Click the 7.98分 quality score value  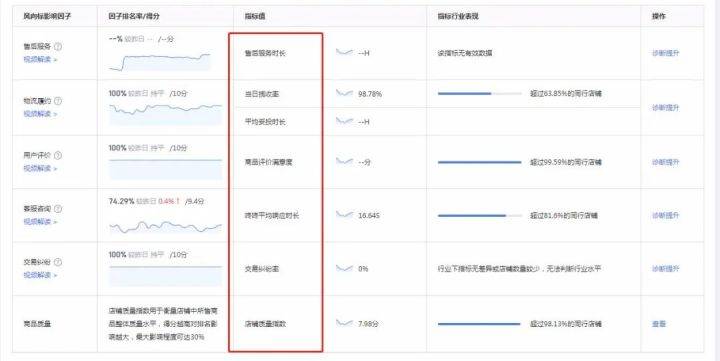click(x=368, y=324)
